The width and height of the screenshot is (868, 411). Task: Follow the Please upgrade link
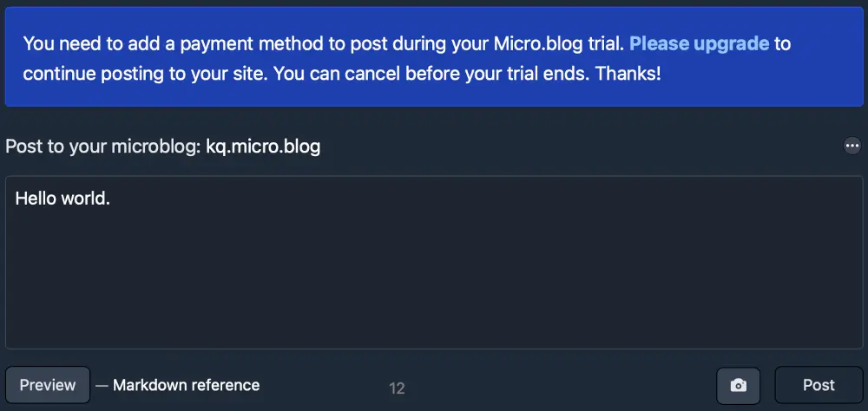pyautogui.click(x=700, y=43)
